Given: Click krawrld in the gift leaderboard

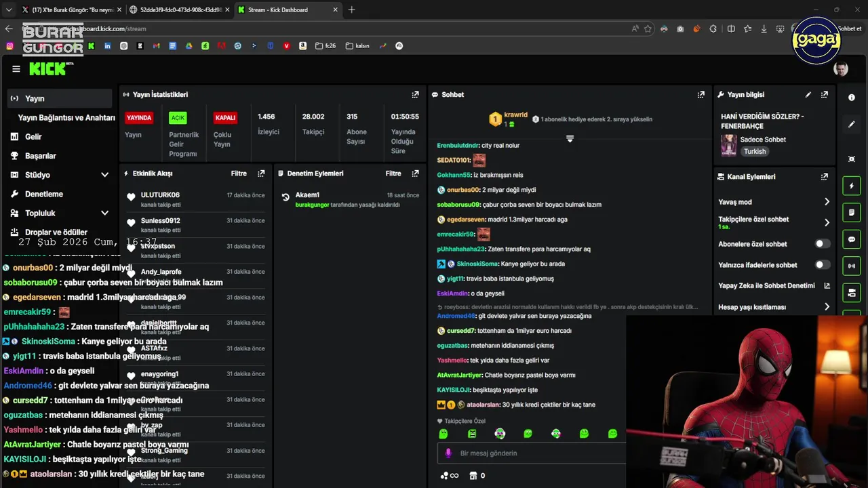Looking at the screenshot, I should [x=515, y=115].
